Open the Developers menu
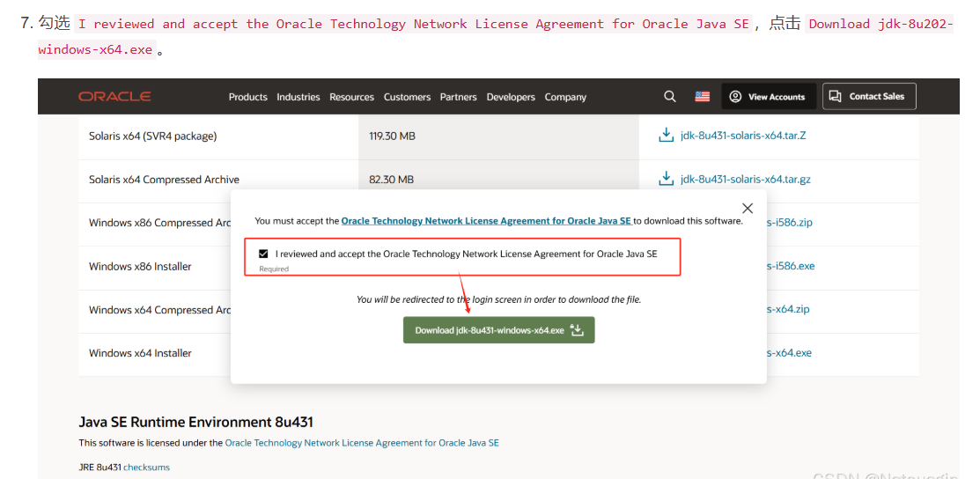This screenshot has width=980, height=479. tap(511, 97)
